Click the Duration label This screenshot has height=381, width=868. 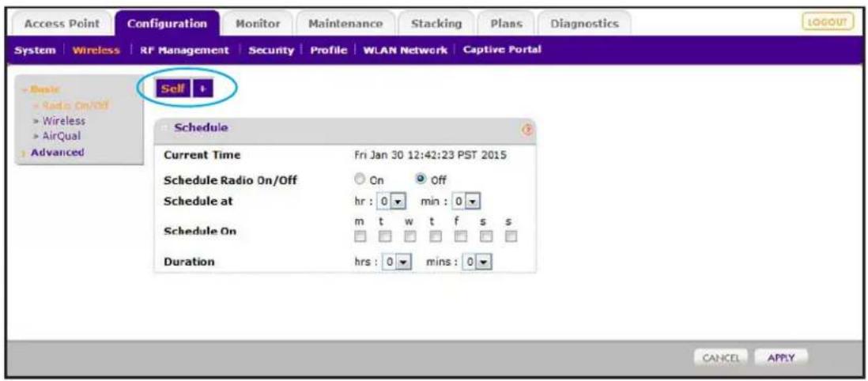coord(189,262)
